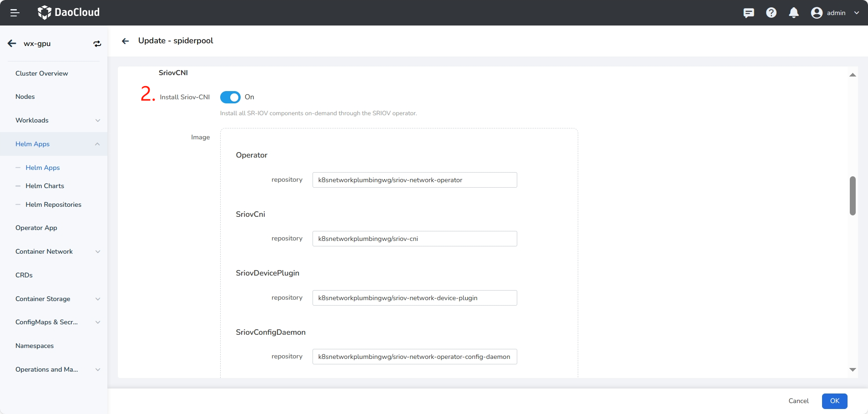Open the notifications bell
The height and width of the screenshot is (414, 868).
pyautogui.click(x=793, y=13)
